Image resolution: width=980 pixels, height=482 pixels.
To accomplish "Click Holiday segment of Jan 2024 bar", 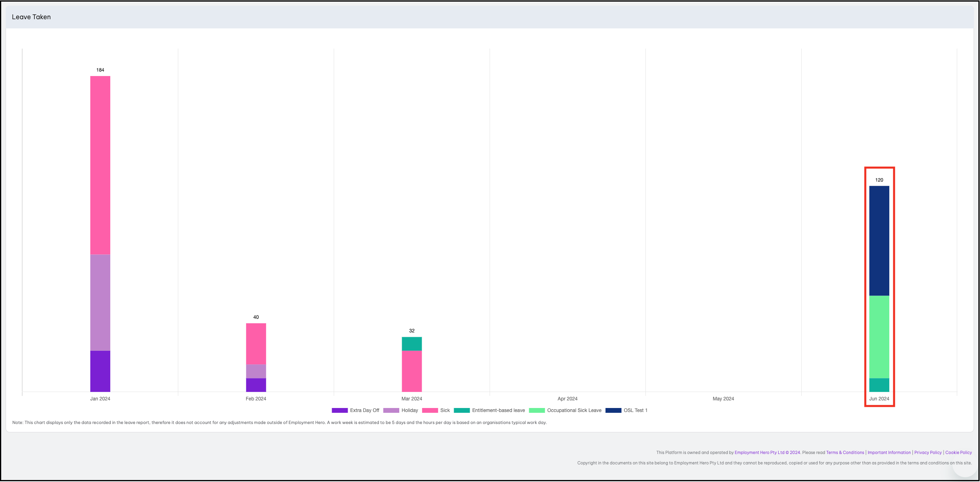I will pos(100,302).
